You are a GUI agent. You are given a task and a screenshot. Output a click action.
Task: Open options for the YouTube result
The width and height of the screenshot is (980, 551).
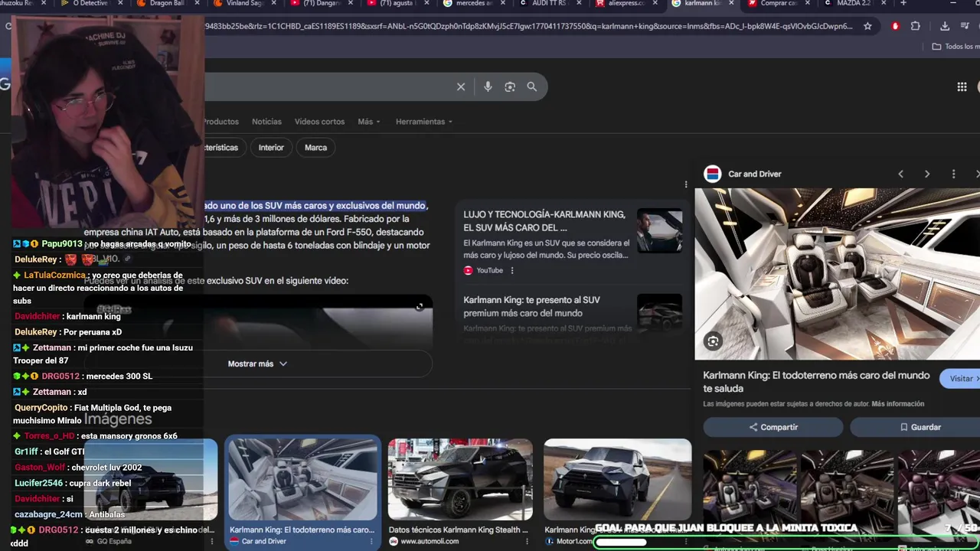[512, 270]
